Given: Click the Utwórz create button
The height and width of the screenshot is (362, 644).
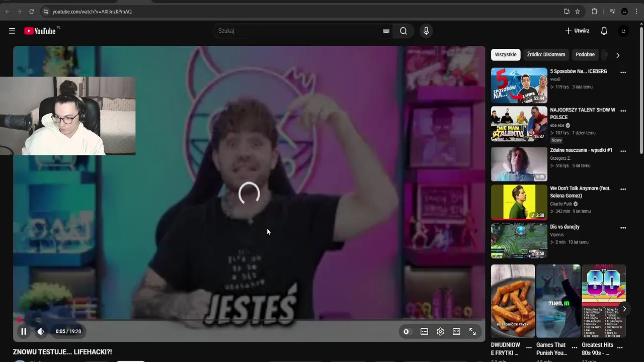Looking at the screenshot, I should tap(577, 31).
